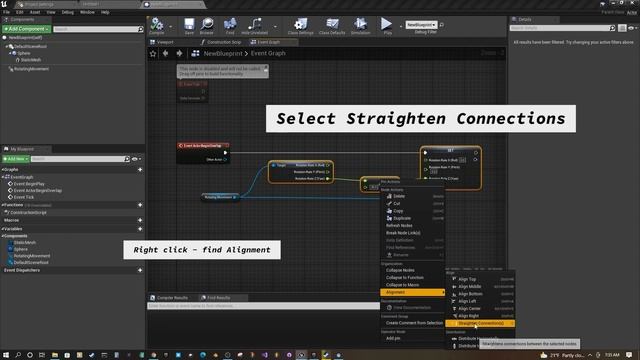The width and height of the screenshot is (640, 360).
Task: Open Browse in the toolbar
Action: [x=207, y=26]
